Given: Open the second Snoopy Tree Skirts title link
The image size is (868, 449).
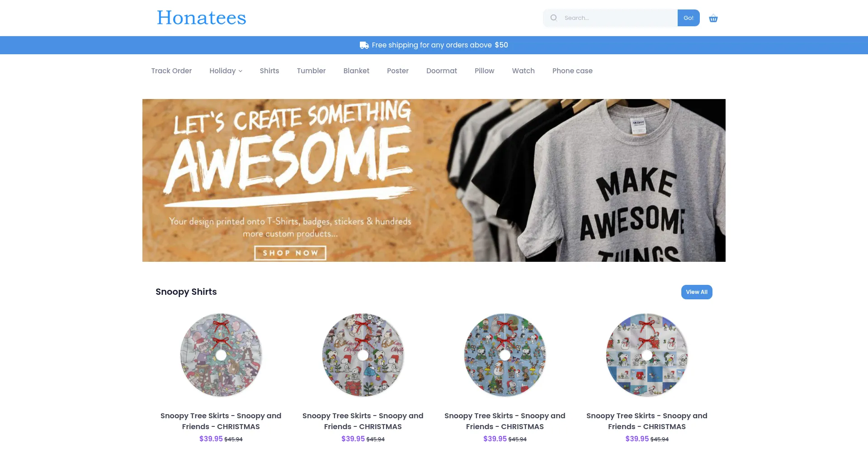Looking at the screenshot, I should pos(363,421).
